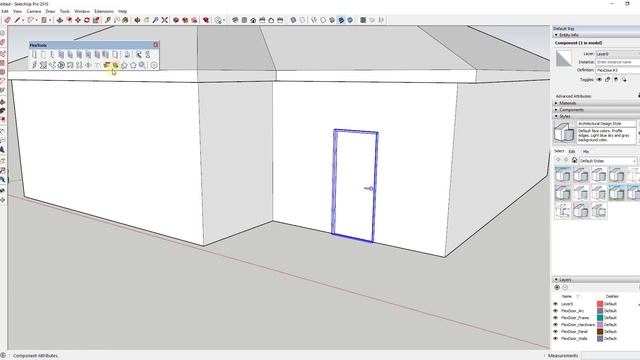
Task: Click the Layer0 red color swatch
Action: [600, 304]
